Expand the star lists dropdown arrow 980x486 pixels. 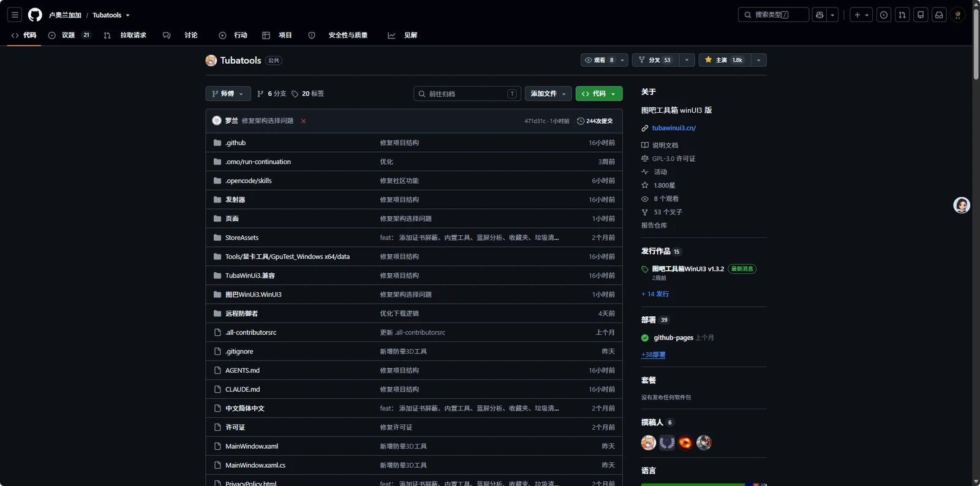[x=758, y=60]
